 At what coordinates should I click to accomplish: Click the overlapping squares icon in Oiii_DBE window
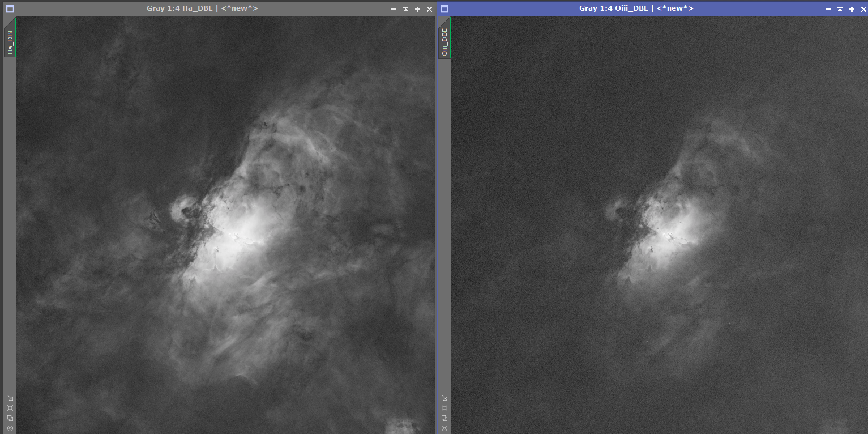pos(444,418)
